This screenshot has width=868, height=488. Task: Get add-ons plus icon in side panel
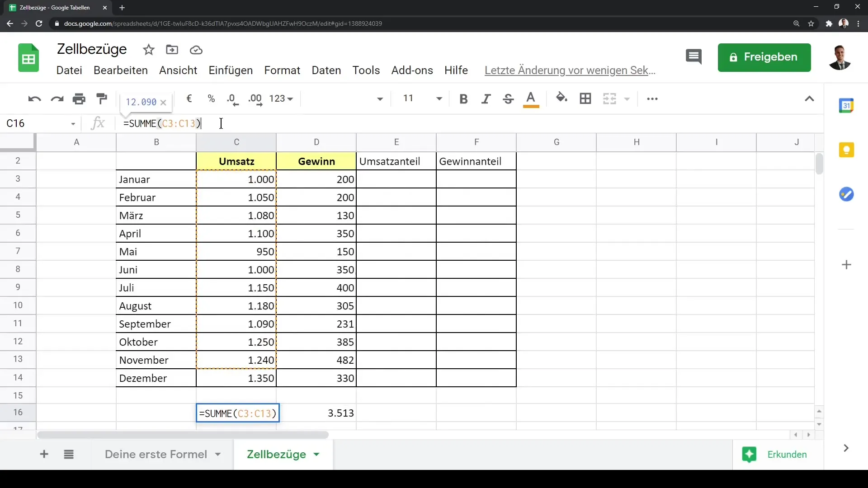point(847,265)
